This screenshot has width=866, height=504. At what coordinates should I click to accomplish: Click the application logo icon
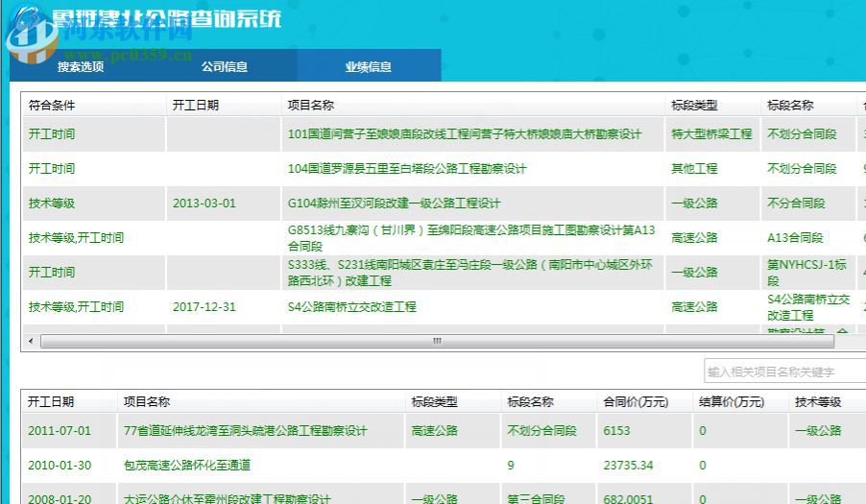tap(32, 34)
